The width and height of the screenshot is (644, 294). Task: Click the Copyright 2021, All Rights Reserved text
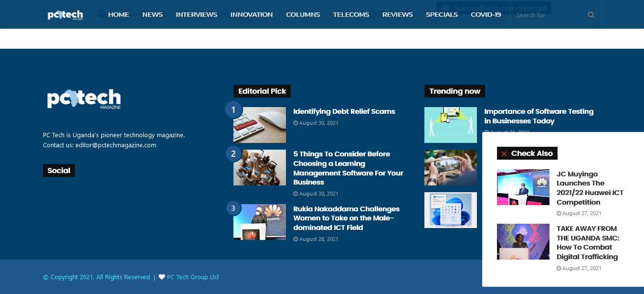point(96,277)
